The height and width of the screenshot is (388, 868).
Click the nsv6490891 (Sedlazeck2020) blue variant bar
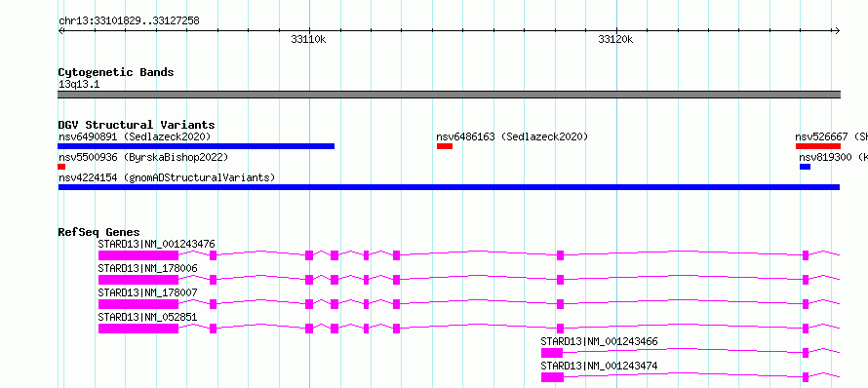[196, 146]
